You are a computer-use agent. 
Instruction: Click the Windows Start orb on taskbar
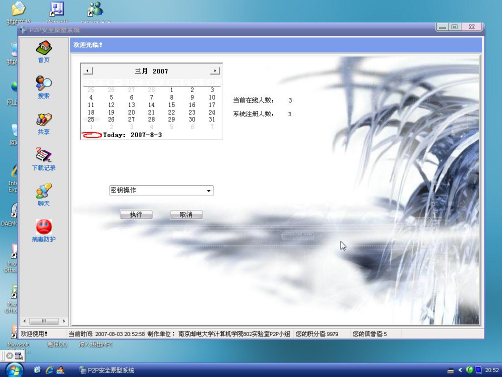pos(14,370)
